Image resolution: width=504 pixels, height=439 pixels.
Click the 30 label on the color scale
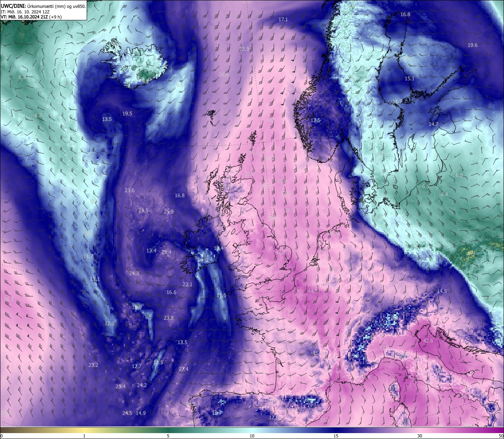(x=420, y=436)
